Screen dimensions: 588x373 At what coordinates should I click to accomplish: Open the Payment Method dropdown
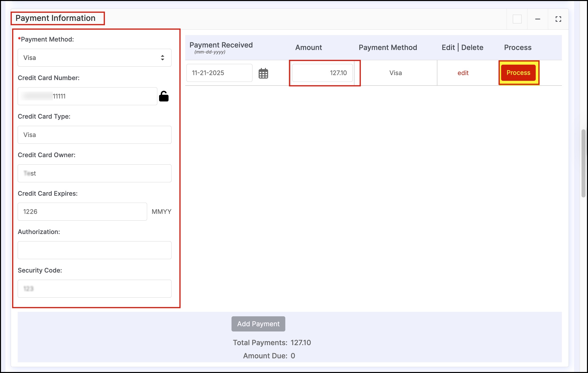[x=94, y=58]
